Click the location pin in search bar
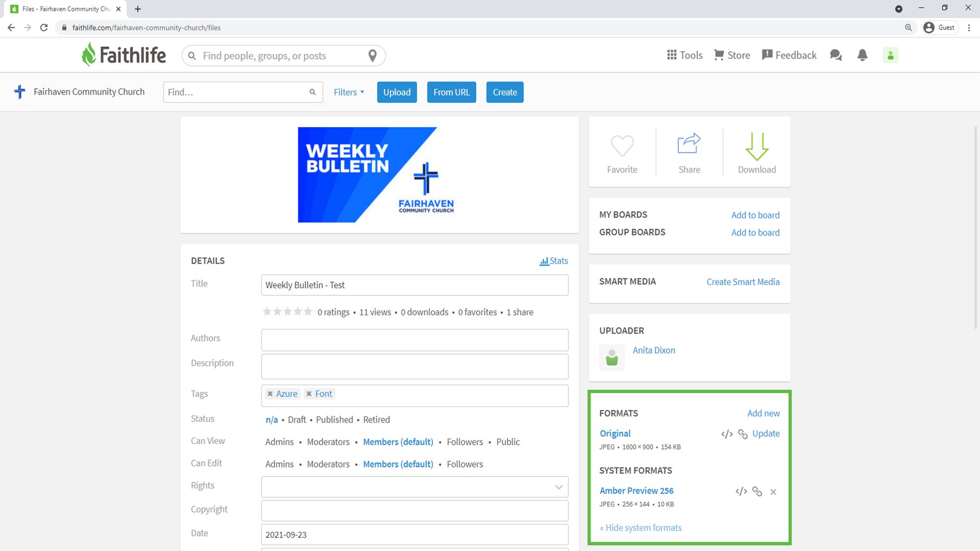The height and width of the screenshot is (551, 980). 373,56
